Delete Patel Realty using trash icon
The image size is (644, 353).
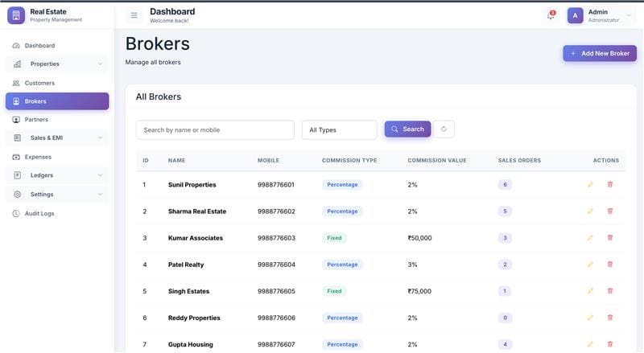(609, 265)
